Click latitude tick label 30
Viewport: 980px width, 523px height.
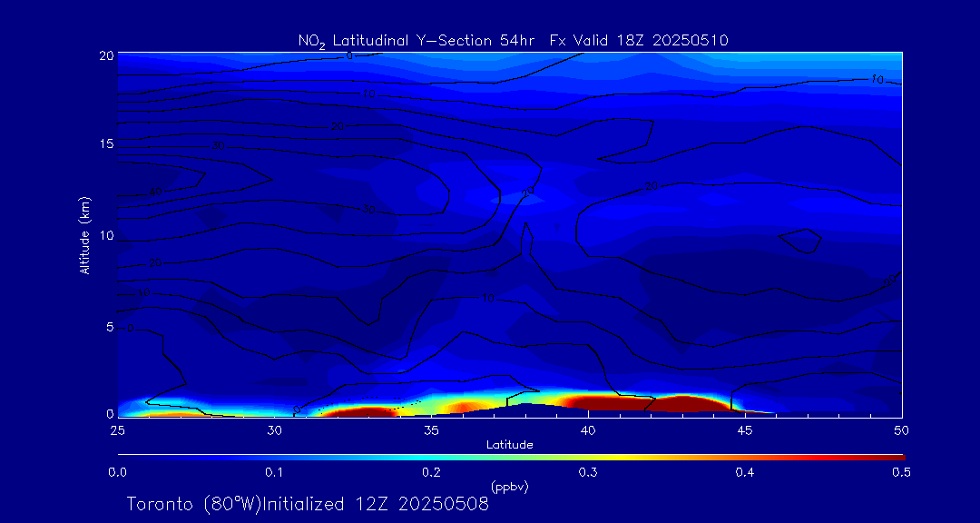point(274,430)
